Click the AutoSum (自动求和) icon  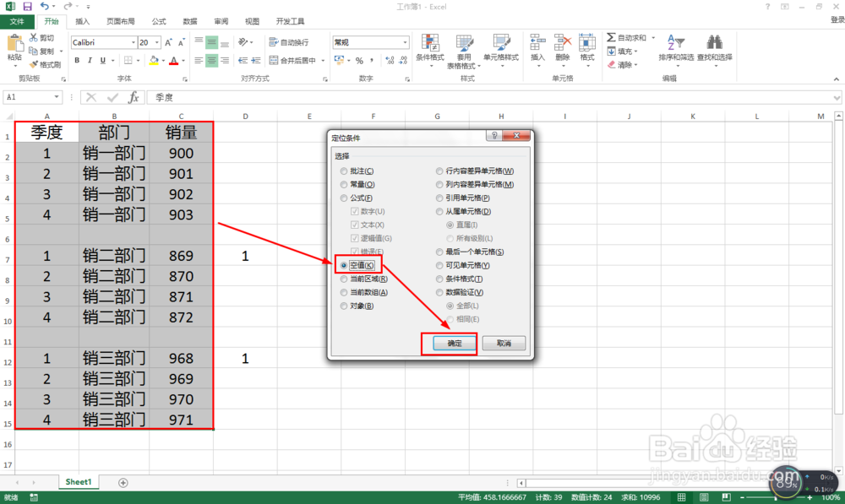611,37
